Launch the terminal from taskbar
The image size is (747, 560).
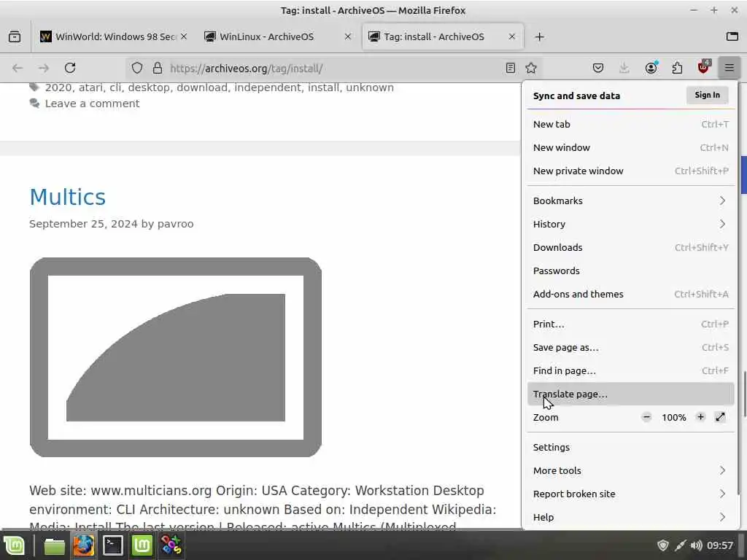click(113, 545)
